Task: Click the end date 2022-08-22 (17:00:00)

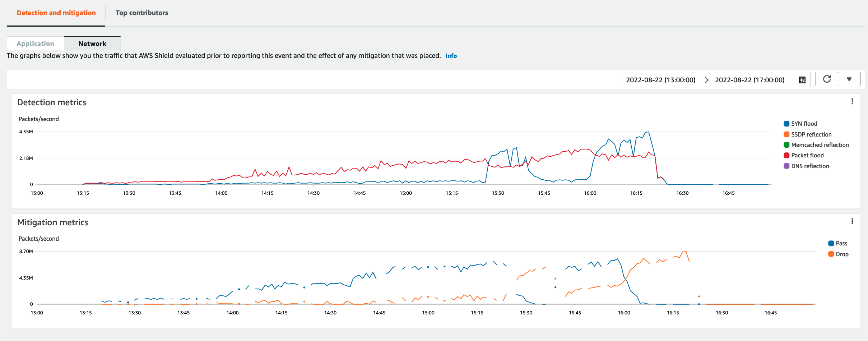Action: click(x=749, y=80)
